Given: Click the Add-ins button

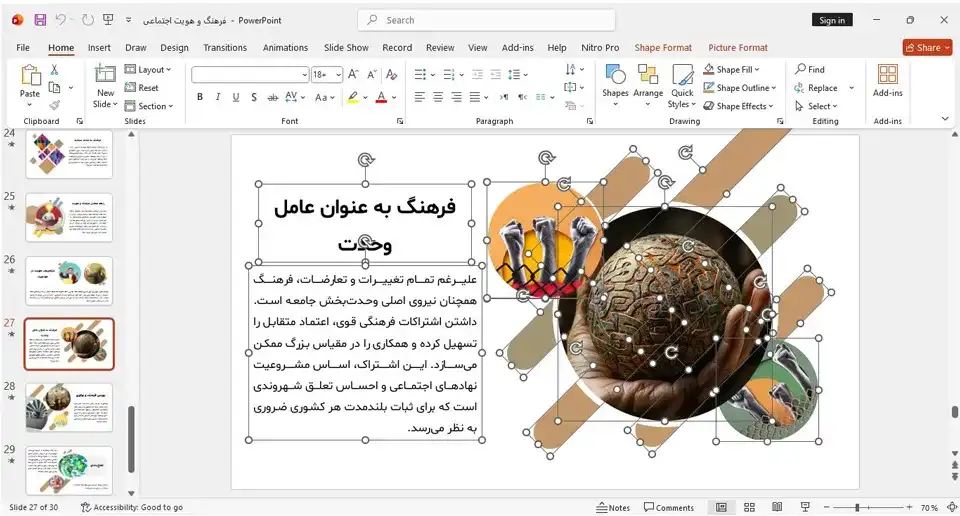Looking at the screenshot, I should tap(887, 80).
